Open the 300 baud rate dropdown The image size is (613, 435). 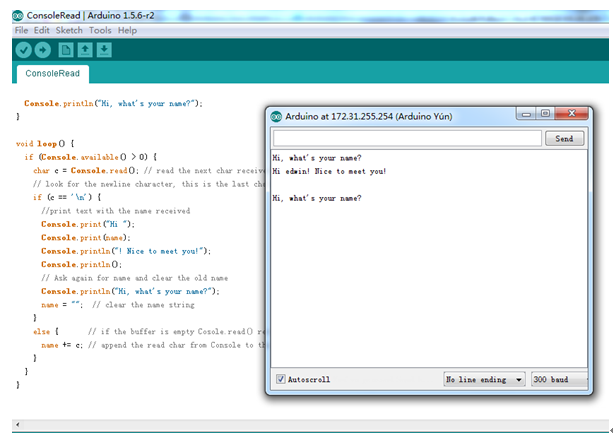tap(559, 379)
